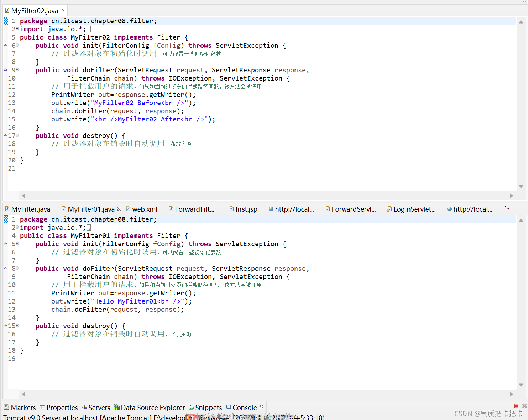Expand folded imports on line 2 of MyFilter01

(x=17, y=227)
